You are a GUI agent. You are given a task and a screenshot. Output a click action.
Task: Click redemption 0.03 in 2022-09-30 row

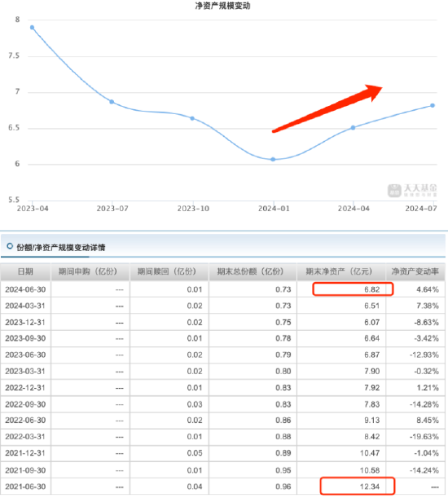(195, 404)
